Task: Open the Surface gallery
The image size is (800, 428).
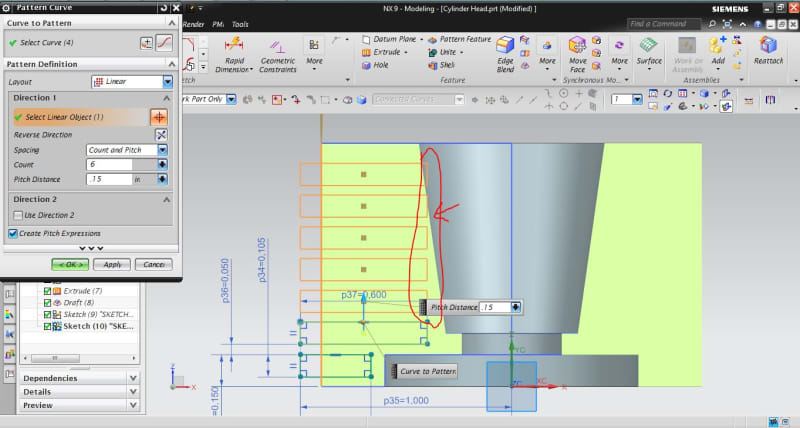Action: [649, 55]
